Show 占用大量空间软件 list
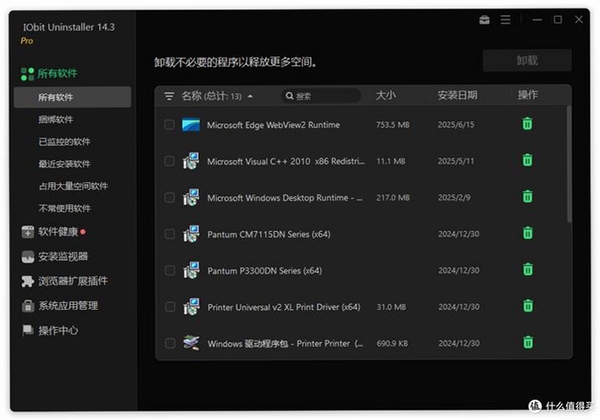Image resolution: width=600 pixels, height=420 pixels. [x=73, y=186]
